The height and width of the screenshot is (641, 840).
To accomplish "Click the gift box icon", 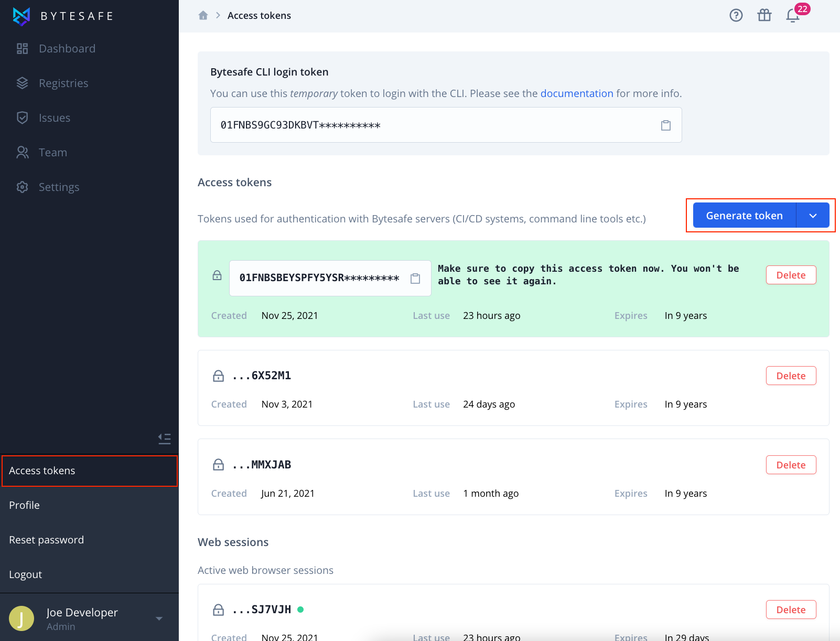I will coord(764,15).
